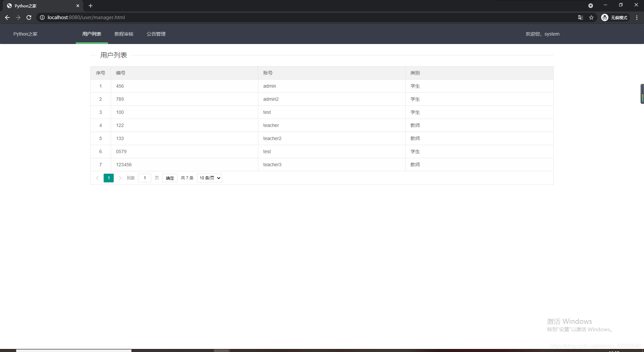Reload the manager.html page

(x=29, y=17)
